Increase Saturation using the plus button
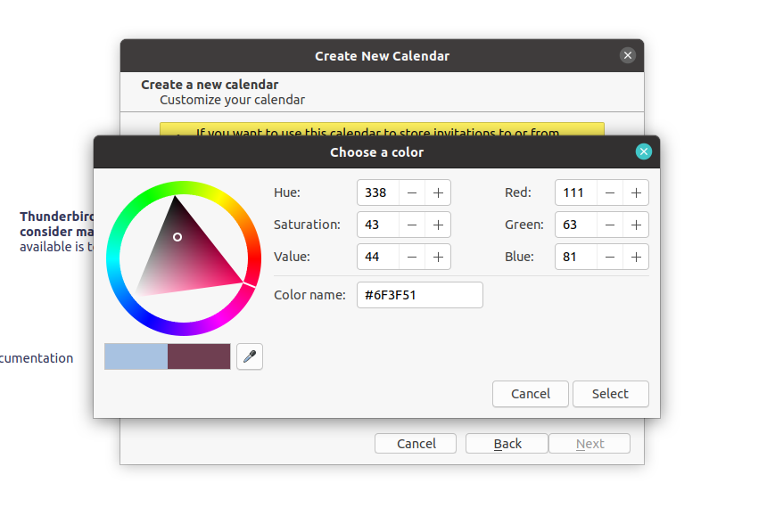Viewport: 775px width, 532px height. point(438,225)
